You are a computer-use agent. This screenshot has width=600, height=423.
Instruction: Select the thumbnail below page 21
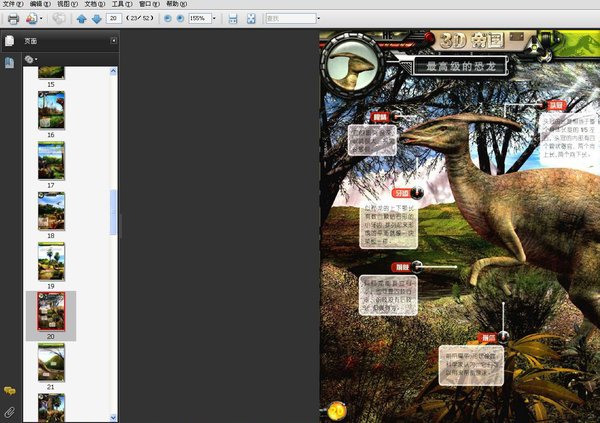tap(51, 407)
